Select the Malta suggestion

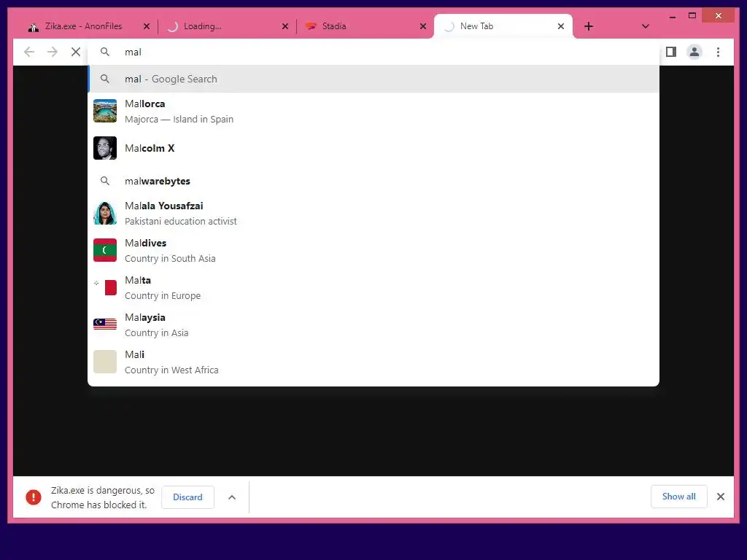click(x=374, y=287)
